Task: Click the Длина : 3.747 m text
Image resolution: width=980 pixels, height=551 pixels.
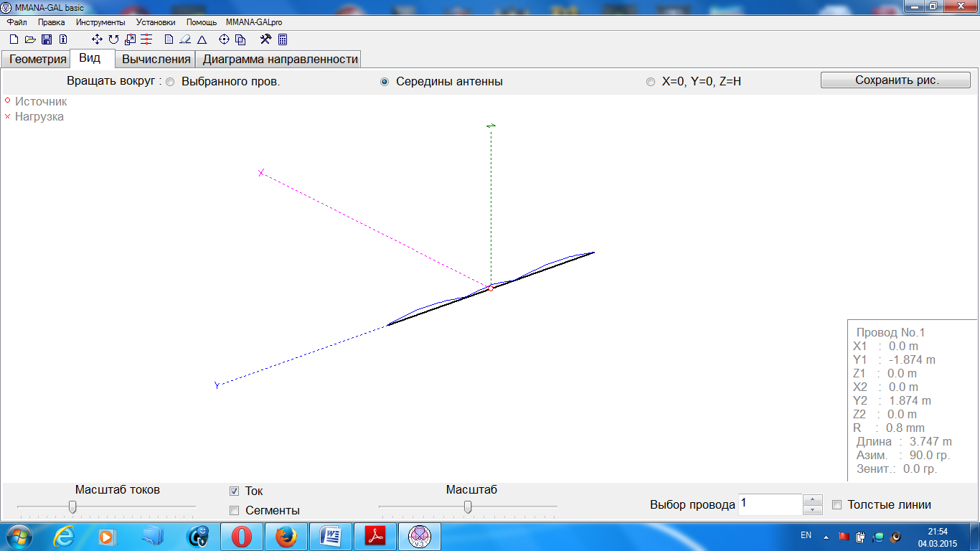Action: pyautogui.click(x=904, y=442)
